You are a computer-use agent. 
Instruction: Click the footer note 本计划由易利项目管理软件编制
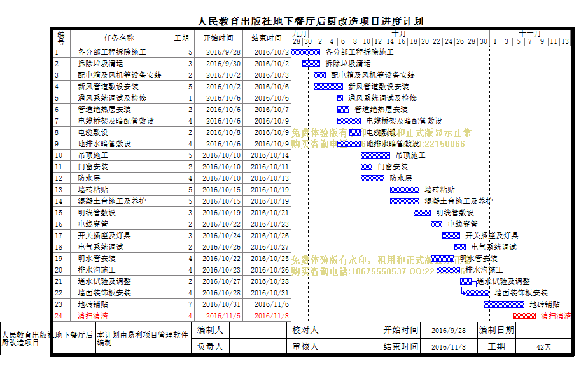[x=143, y=339]
